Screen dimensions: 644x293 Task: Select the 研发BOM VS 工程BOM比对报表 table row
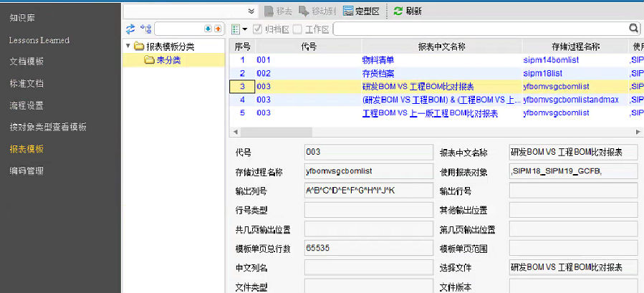click(436, 87)
